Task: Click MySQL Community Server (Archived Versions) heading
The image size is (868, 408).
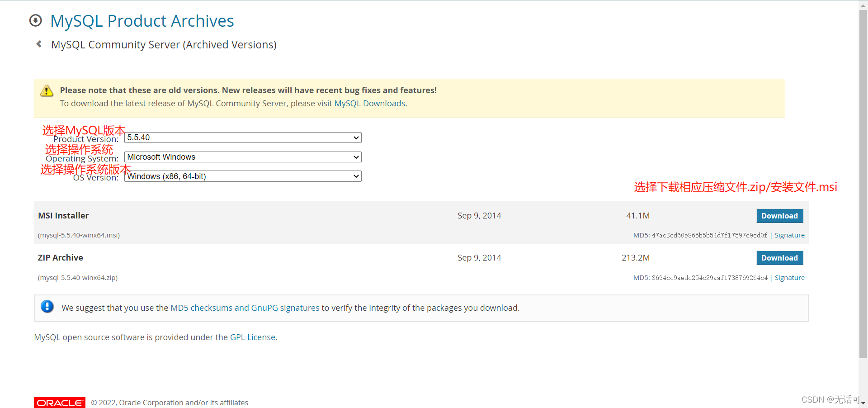Action: [164, 45]
